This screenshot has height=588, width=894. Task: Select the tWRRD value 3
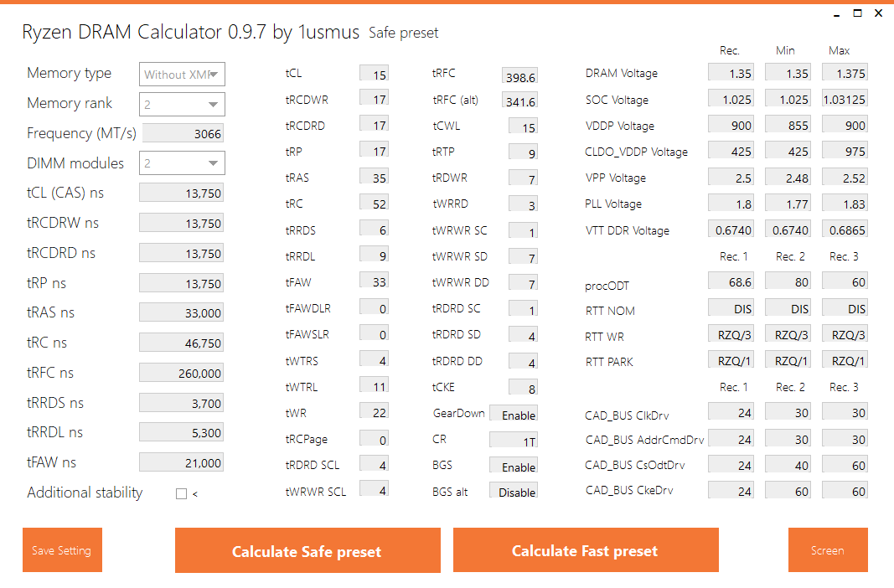point(523,204)
